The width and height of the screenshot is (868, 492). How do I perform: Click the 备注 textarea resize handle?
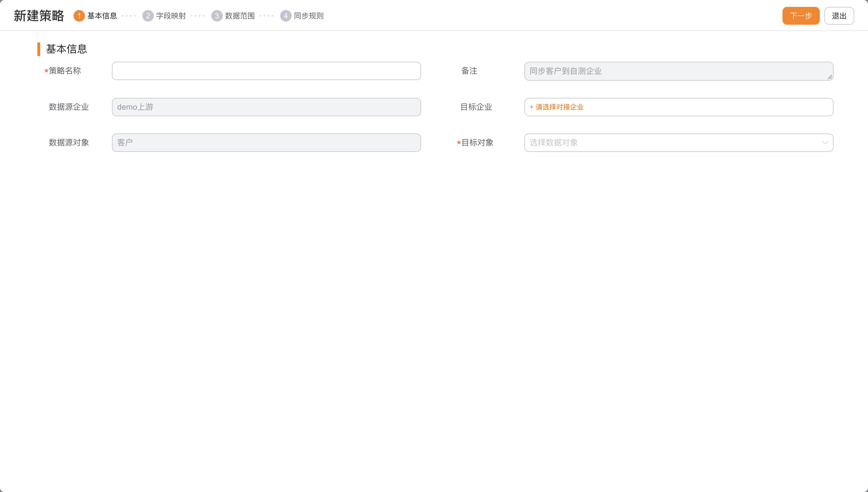click(830, 77)
